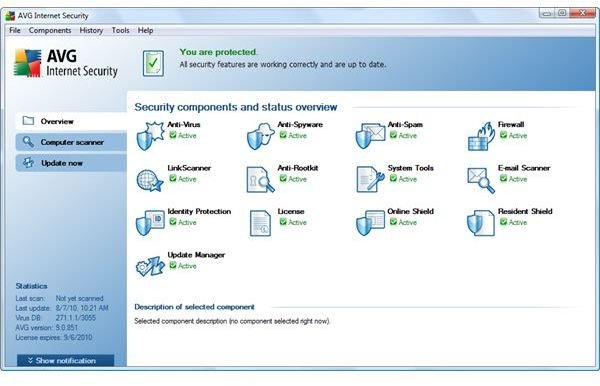Screen dimensions: 600x386
Task: Open the LinkScanner globe icon
Action: coord(150,180)
